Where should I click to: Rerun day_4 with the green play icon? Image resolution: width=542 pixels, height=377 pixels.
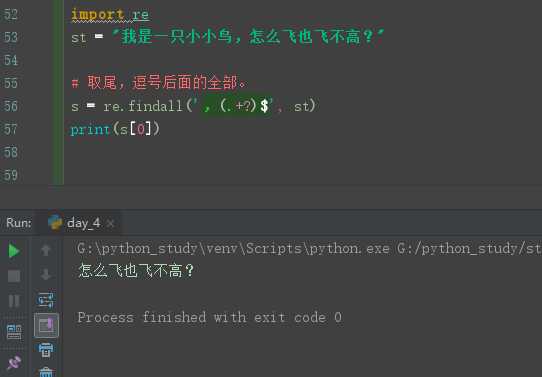pos(14,251)
